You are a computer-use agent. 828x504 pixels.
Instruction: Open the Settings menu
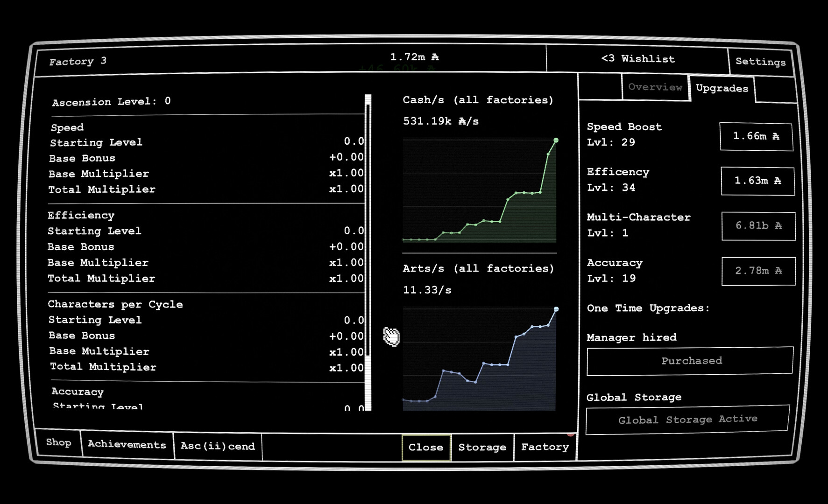click(x=760, y=62)
